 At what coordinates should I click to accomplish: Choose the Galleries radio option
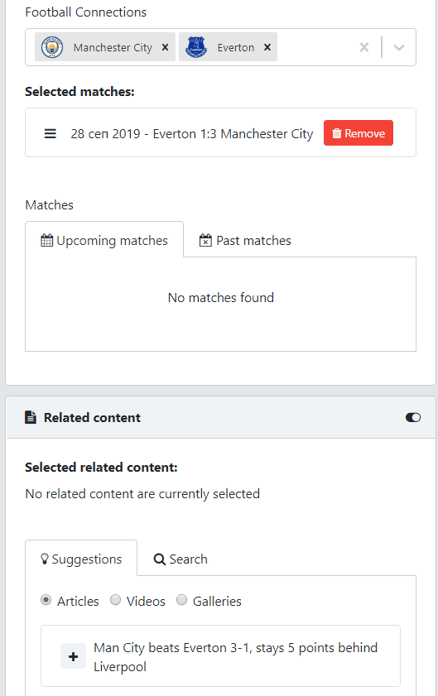tap(182, 600)
